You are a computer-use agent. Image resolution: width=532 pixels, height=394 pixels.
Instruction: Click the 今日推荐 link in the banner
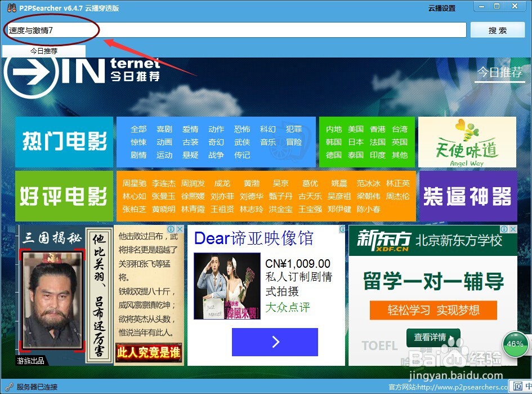(x=500, y=72)
